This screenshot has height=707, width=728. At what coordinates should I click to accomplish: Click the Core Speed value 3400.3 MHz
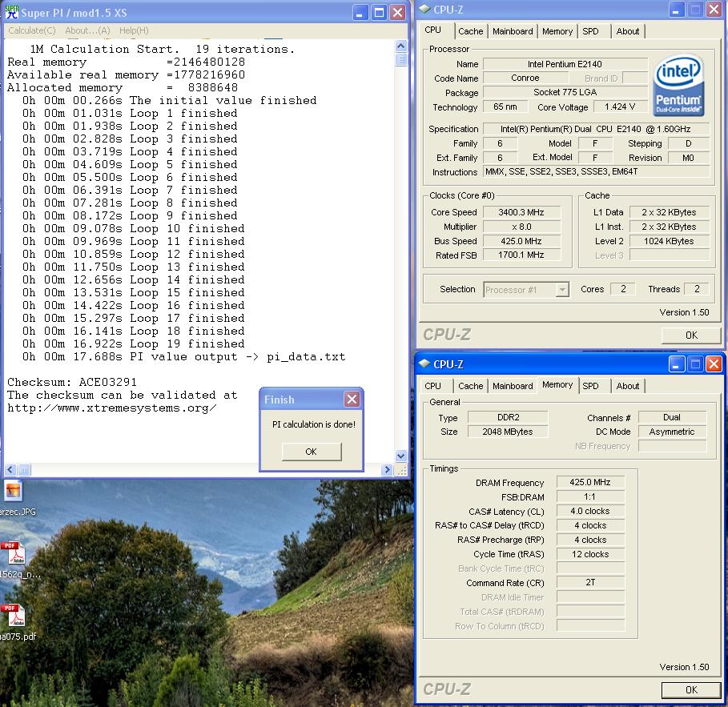coord(521,212)
